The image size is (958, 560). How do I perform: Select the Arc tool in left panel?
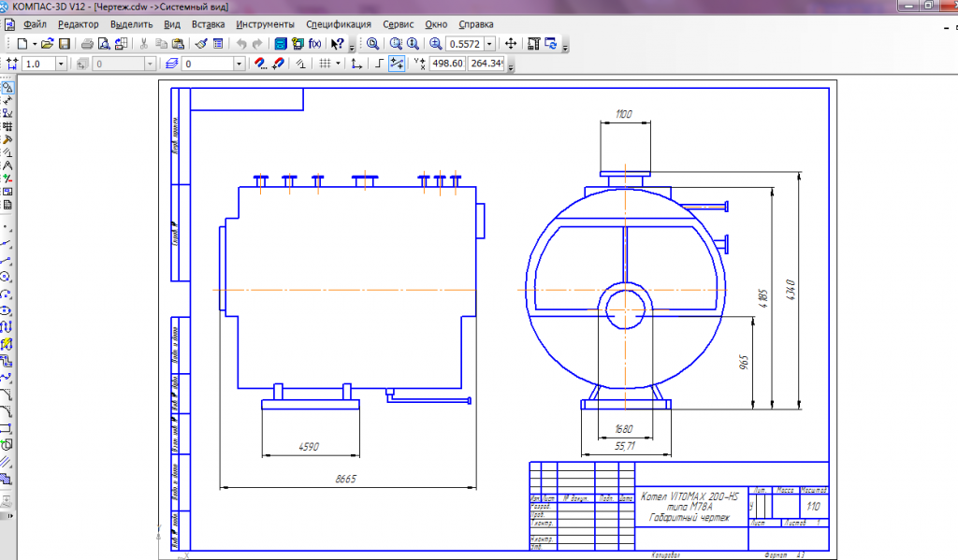coord(7,294)
